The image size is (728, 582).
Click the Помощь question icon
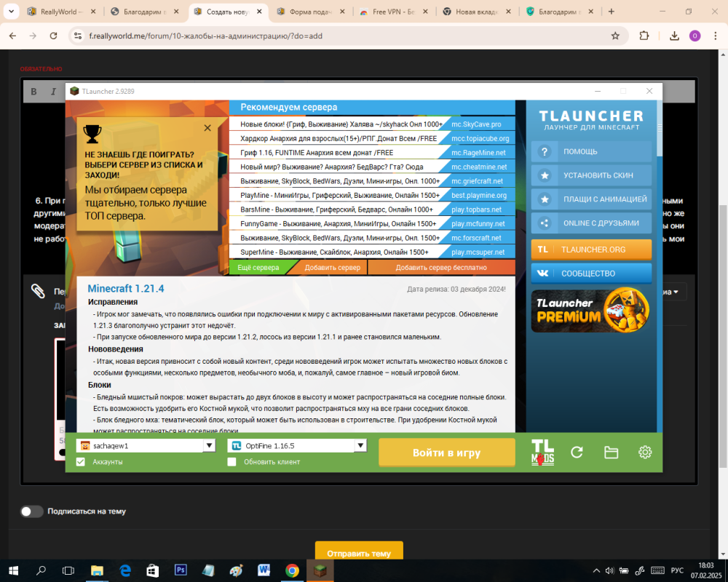545,152
